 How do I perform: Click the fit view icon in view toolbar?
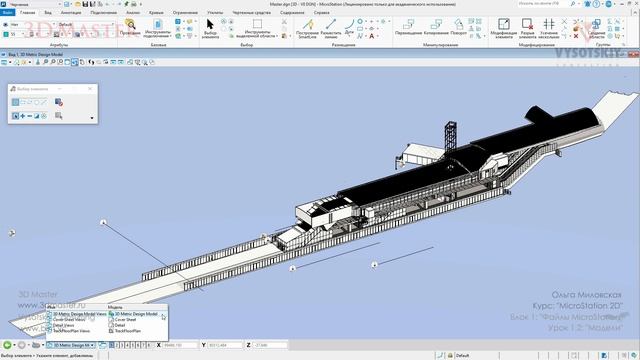pos(67,62)
